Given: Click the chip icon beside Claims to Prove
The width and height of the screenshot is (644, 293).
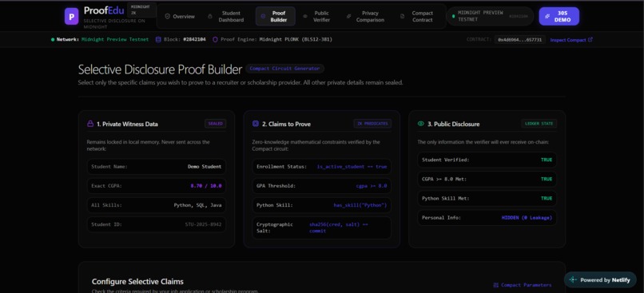Looking at the screenshot, I should (x=256, y=124).
